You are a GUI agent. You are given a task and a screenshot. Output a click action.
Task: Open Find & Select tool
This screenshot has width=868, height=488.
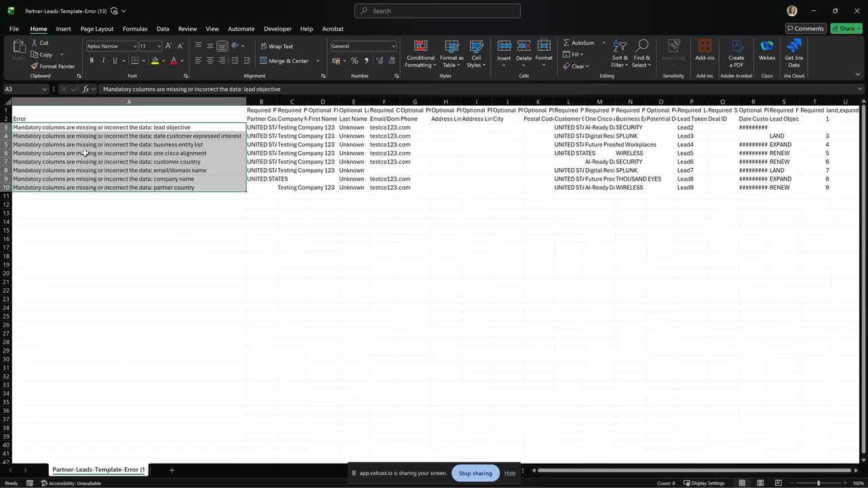641,46
